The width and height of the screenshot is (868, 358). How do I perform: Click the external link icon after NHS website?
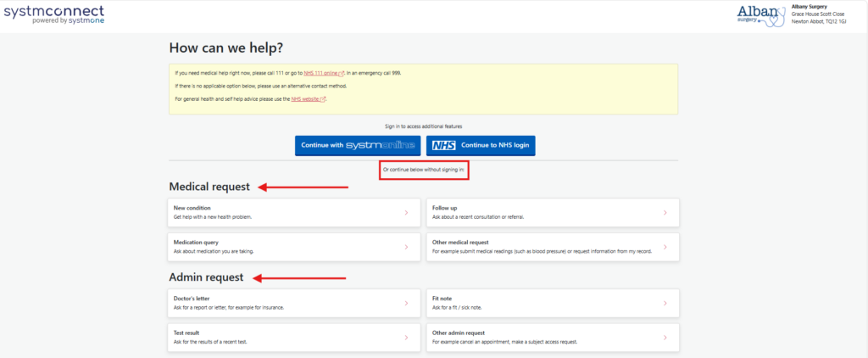(322, 99)
